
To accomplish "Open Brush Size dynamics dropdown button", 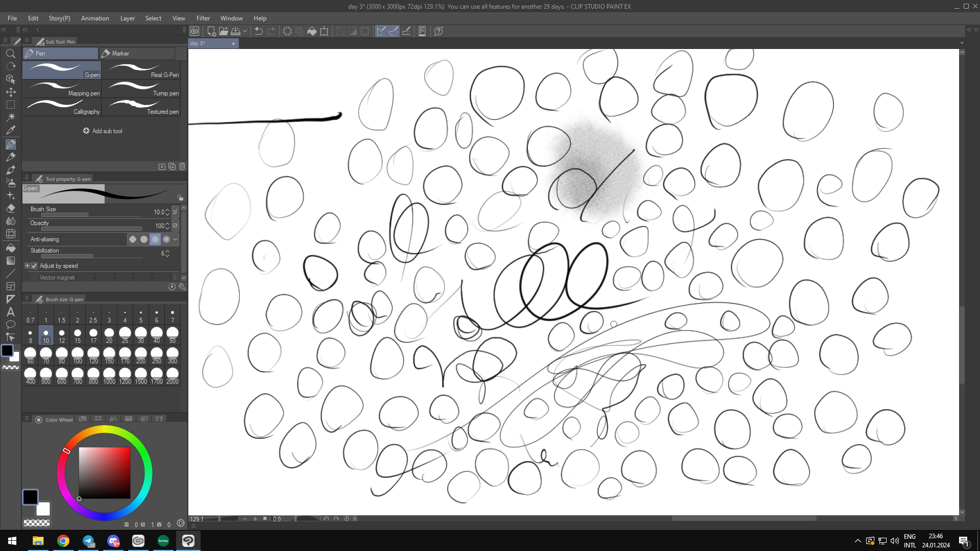I will point(175,212).
